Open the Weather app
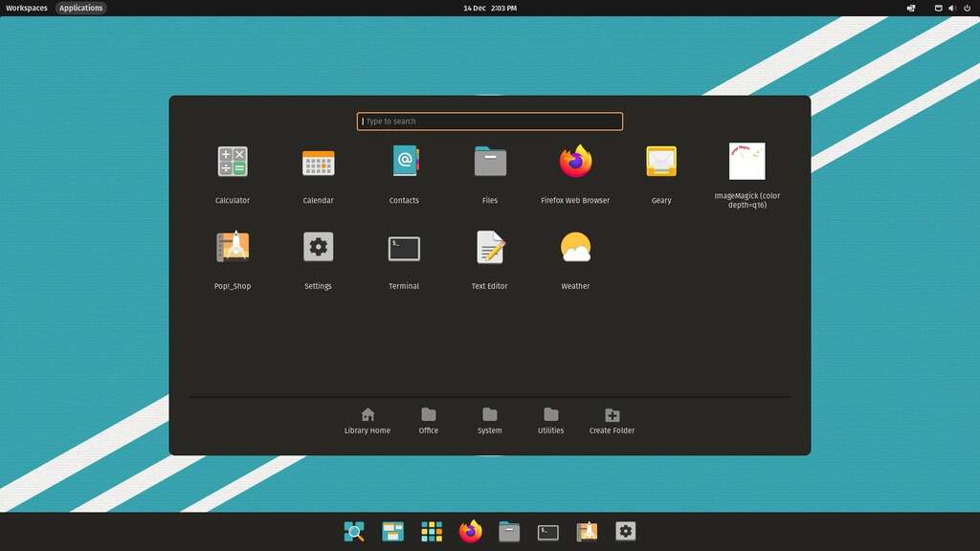Viewport: 980px width, 551px height. (x=575, y=248)
